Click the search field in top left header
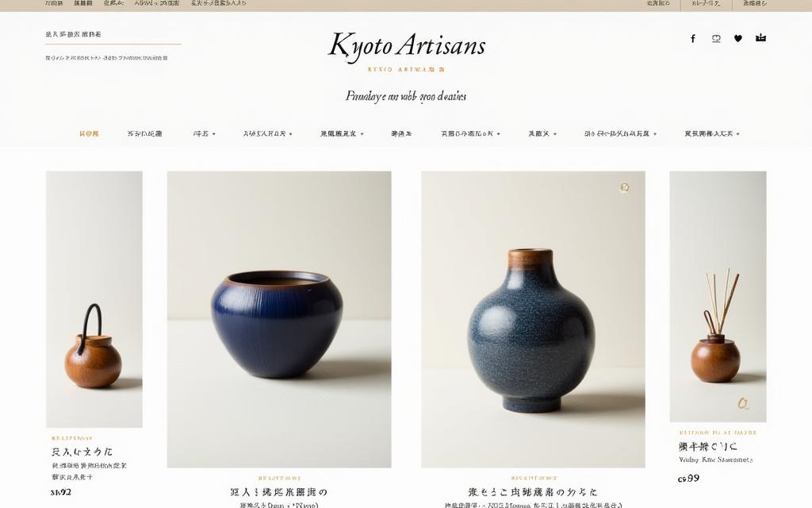The width and height of the screenshot is (812, 508). tap(113, 35)
